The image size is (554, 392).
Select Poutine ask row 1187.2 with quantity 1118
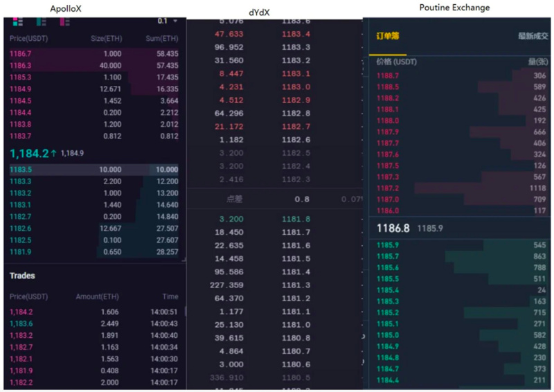click(461, 188)
